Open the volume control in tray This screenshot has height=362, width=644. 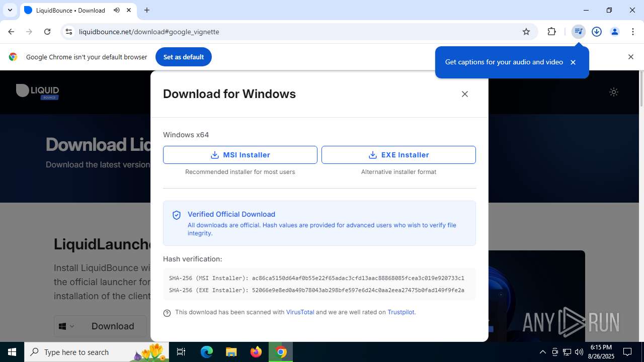point(579,352)
